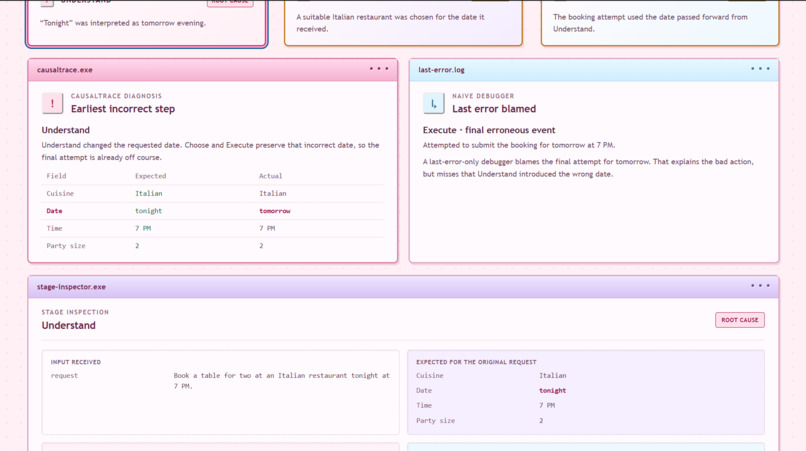Image resolution: width=806 pixels, height=451 pixels.
Task: Click the 'Earliest incorrect step' heading
Action: coord(123,109)
